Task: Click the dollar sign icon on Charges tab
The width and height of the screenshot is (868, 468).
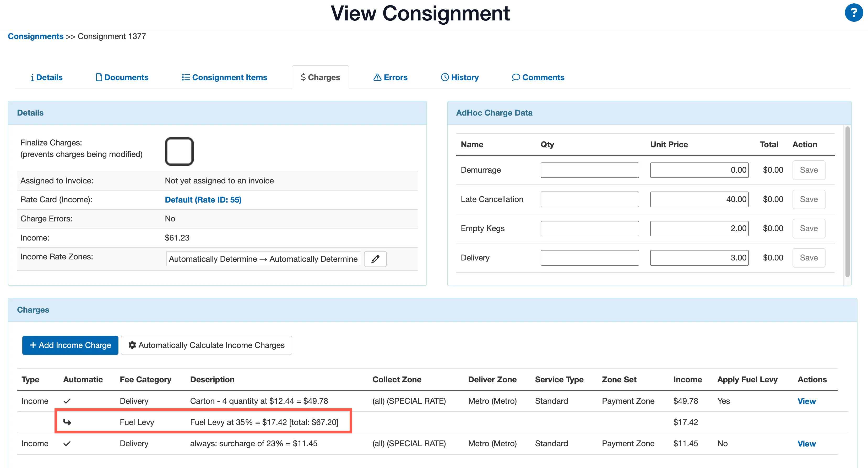Action: pyautogui.click(x=303, y=77)
